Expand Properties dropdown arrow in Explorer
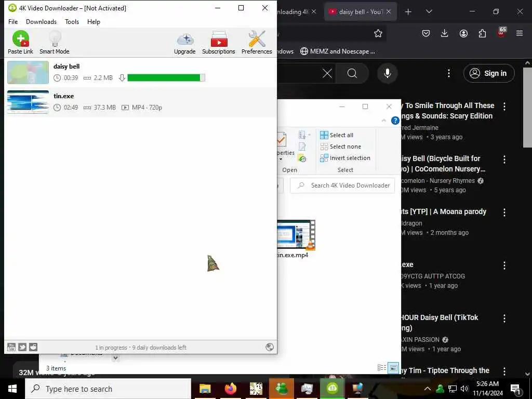The width and height of the screenshot is (532, 399). [281, 159]
